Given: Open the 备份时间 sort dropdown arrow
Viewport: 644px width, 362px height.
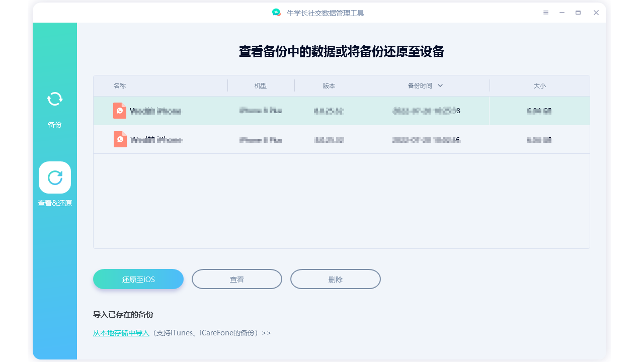Looking at the screenshot, I should click(x=440, y=85).
